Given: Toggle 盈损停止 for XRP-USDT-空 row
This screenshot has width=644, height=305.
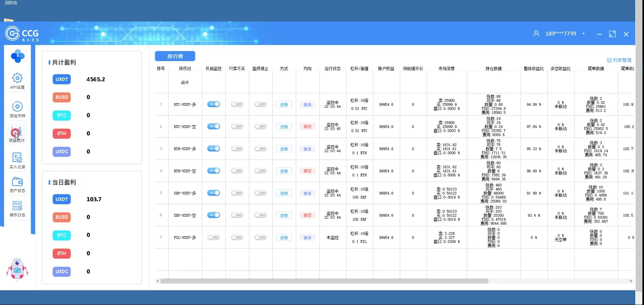Looking at the screenshot, I should tap(260, 215).
